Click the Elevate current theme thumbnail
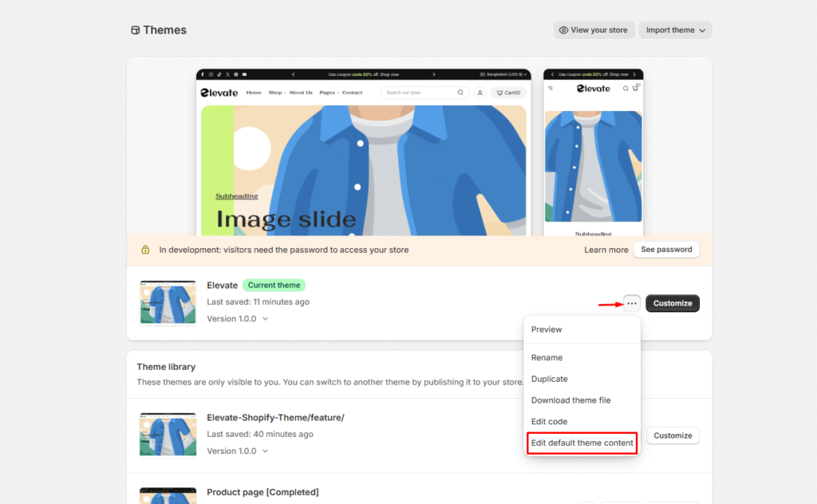 (168, 302)
